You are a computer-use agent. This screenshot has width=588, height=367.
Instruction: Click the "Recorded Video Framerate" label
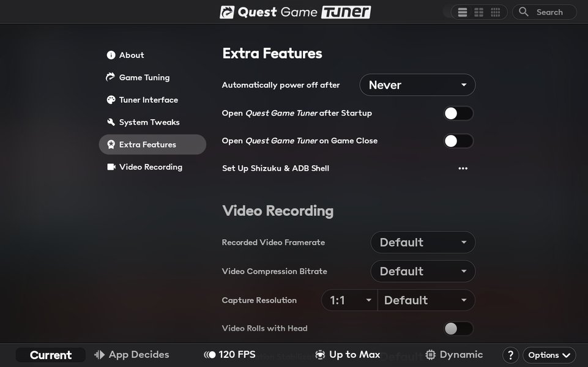pos(274,242)
